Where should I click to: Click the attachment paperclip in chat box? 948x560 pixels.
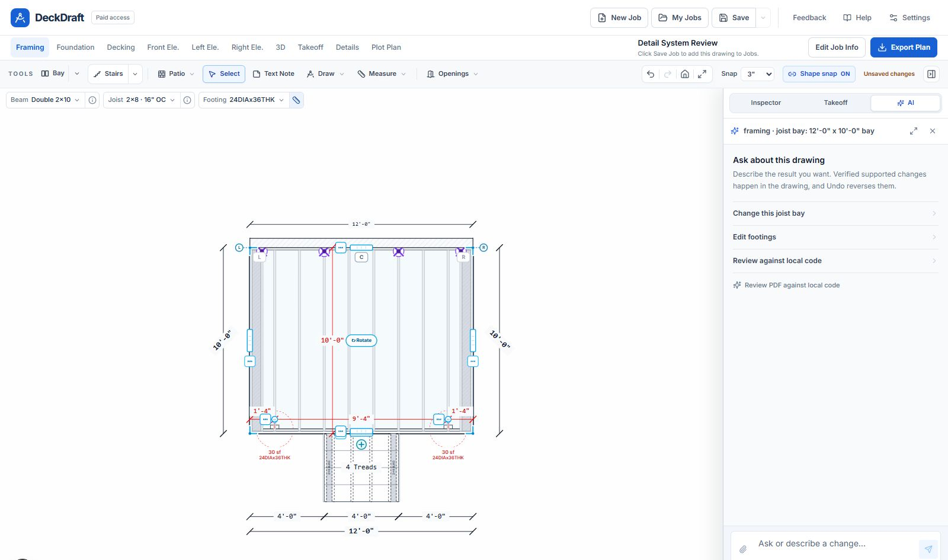click(743, 549)
